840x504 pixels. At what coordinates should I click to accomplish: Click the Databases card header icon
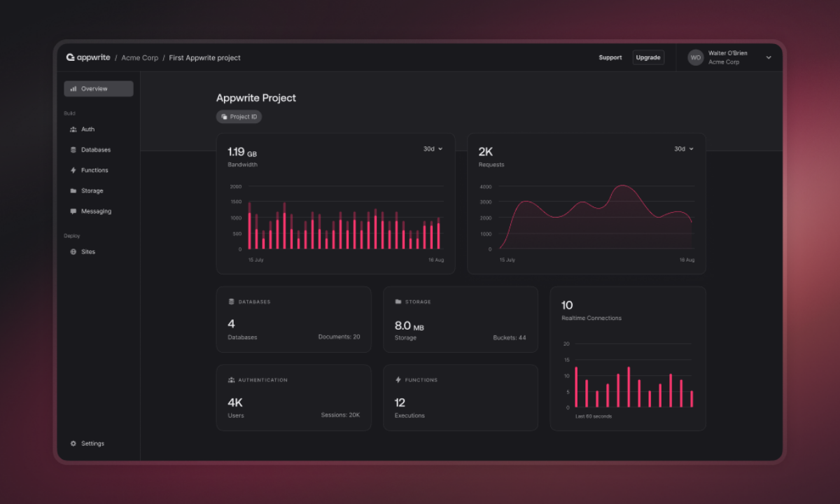tap(232, 302)
